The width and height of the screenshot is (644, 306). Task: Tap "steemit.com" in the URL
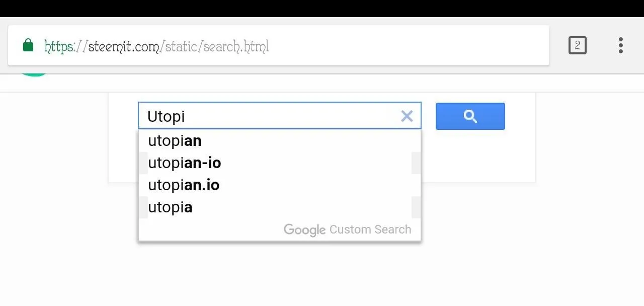point(124,46)
